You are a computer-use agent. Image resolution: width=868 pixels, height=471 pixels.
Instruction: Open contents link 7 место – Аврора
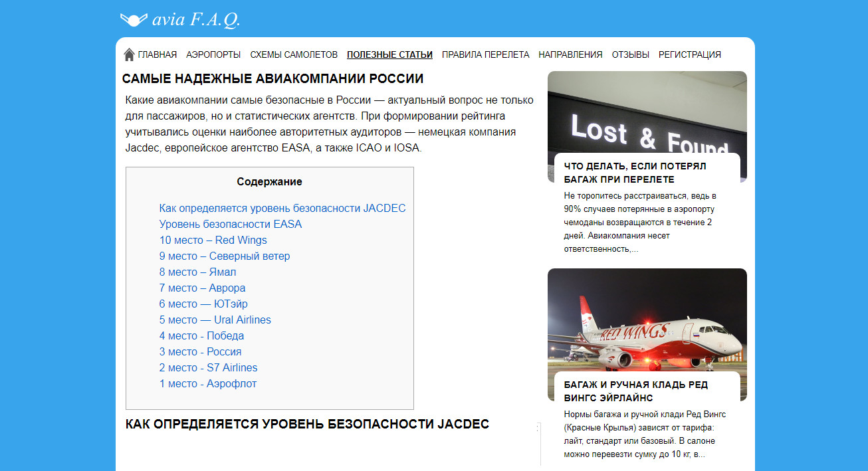point(203,288)
